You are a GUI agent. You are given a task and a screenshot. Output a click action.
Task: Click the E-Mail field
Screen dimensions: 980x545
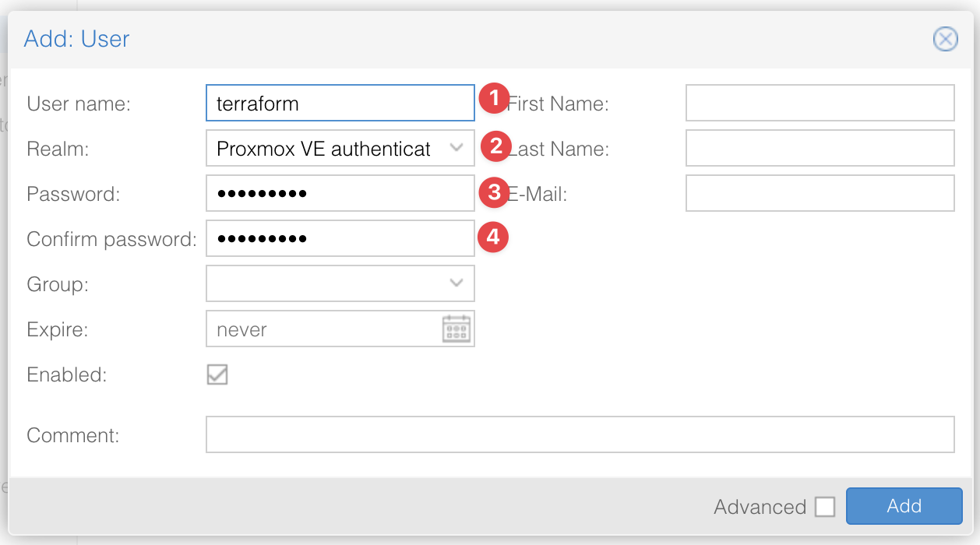point(819,193)
